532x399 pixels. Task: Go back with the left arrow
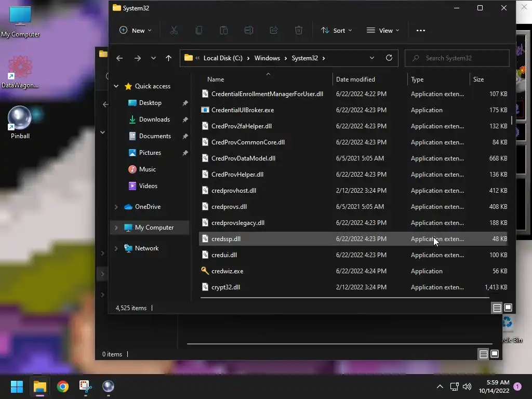119,58
